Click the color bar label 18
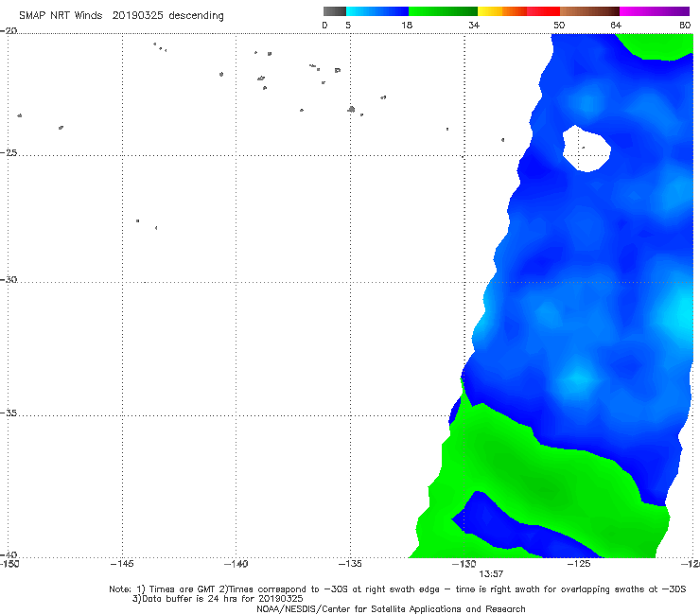The image size is (700, 615). pyautogui.click(x=407, y=25)
